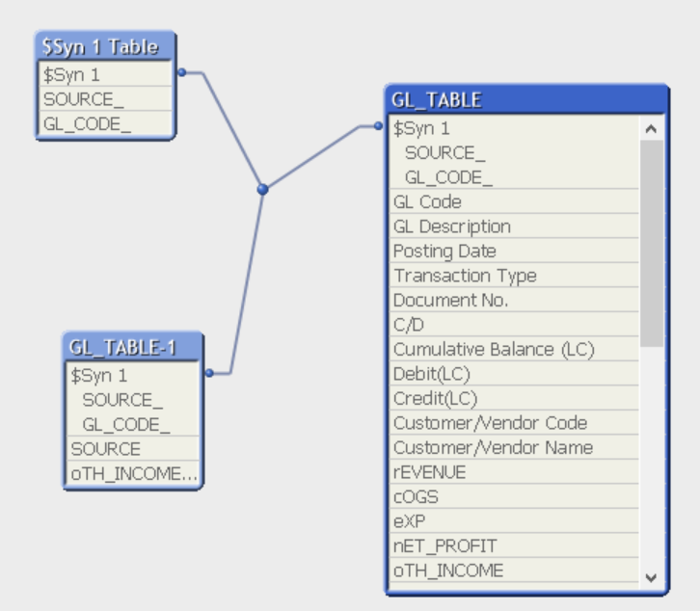Click GL_TABLE scrollbar up arrow
The width and height of the screenshot is (700, 611).
click(x=652, y=129)
